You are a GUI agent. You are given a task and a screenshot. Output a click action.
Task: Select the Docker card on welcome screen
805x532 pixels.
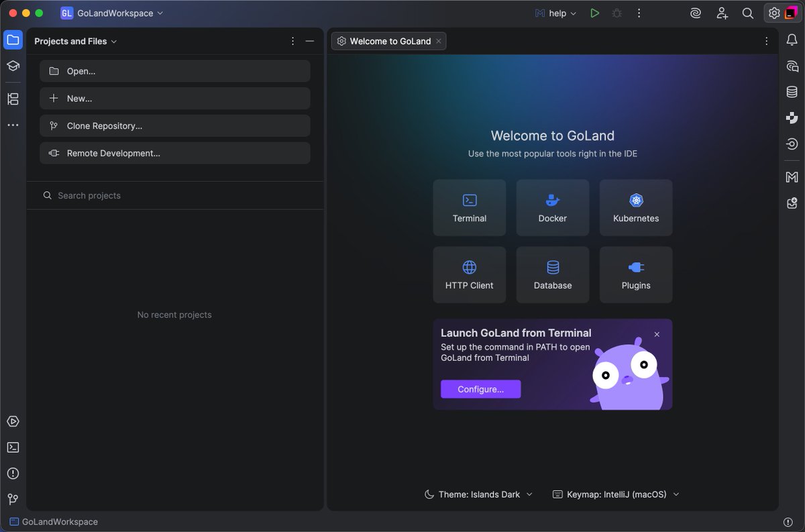552,207
